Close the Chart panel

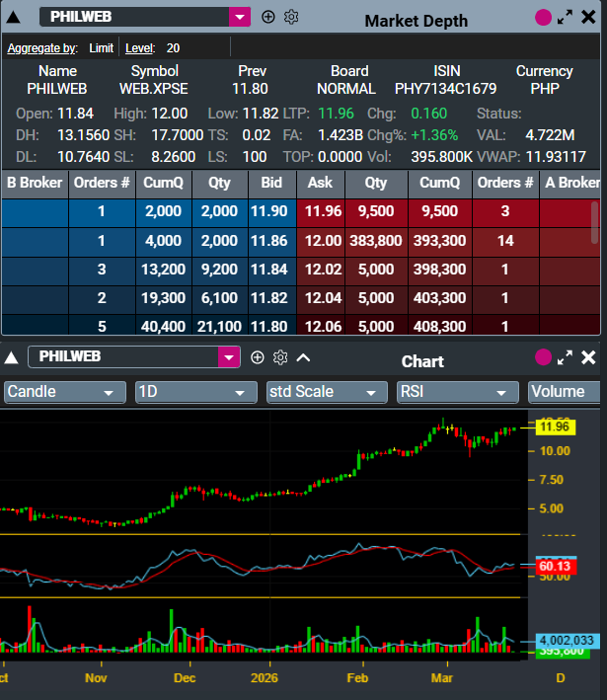(x=588, y=357)
